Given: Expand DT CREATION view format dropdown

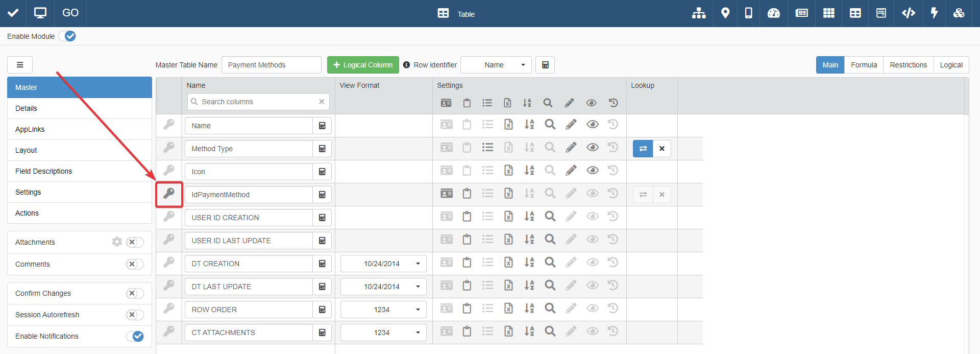Looking at the screenshot, I should [383, 264].
